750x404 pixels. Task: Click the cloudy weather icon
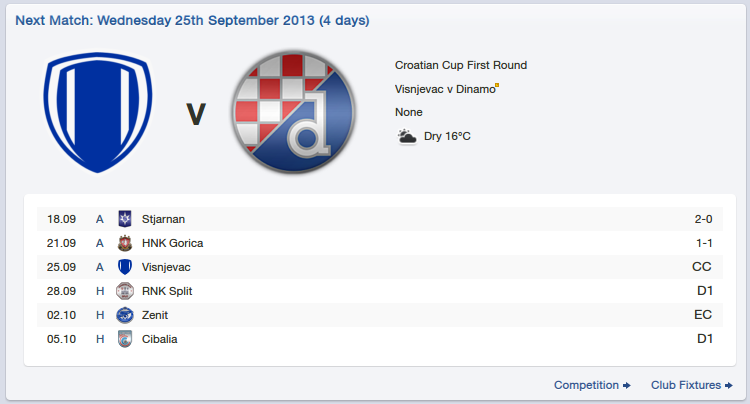tap(407, 136)
